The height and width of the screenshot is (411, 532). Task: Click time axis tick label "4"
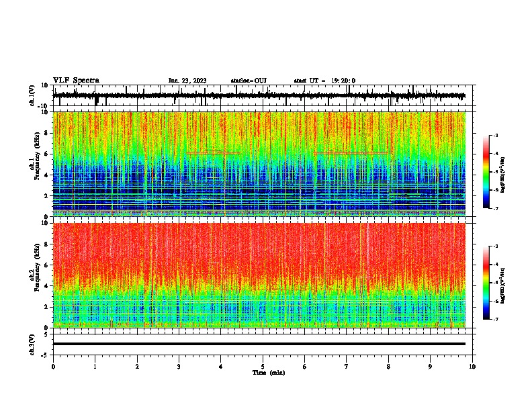click(x=221, y=367)
